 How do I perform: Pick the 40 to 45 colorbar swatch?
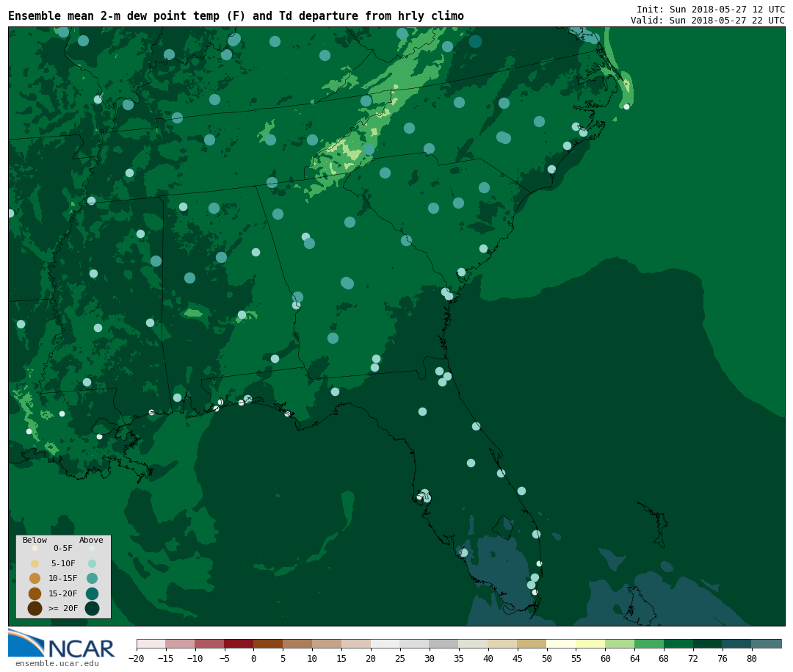point(503,643)
